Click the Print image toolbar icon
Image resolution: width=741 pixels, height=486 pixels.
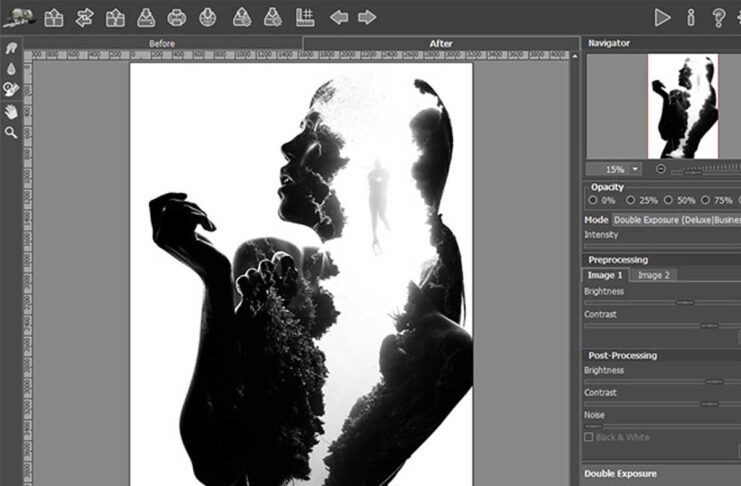[176, 17]
